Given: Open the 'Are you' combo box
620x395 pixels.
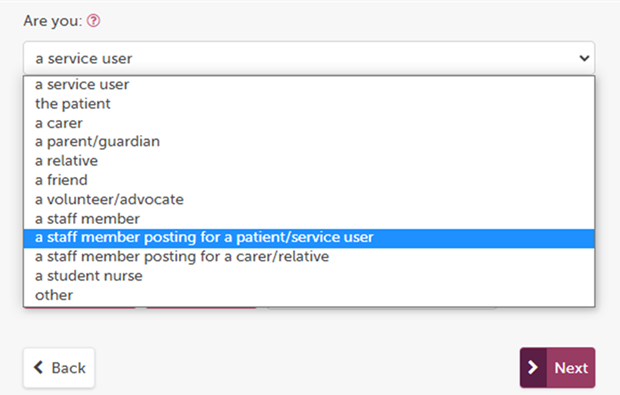Looking at the screenshot, I should pyautogui.click(x=309, y=58).
